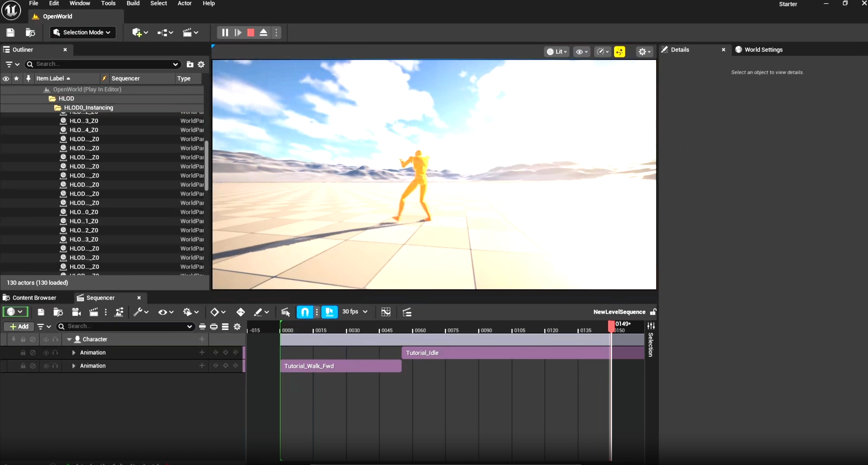Switch to the Content Browser tab

[34, 298]
